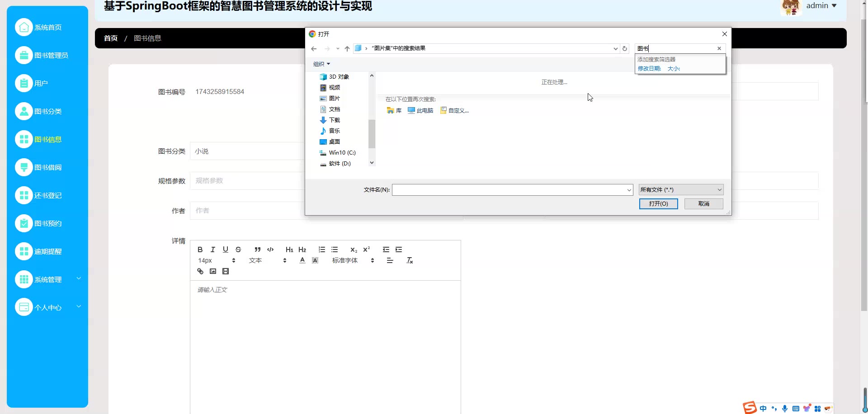Click the file name input field
Image resolution: width=868 pixels, height=414 pixels.
point(509,190)
